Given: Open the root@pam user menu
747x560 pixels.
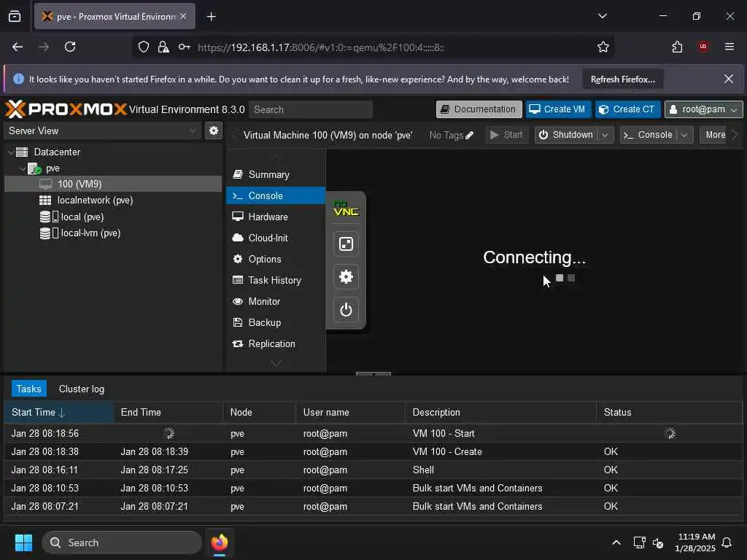Looking at the screenshot, I should 703,109.
